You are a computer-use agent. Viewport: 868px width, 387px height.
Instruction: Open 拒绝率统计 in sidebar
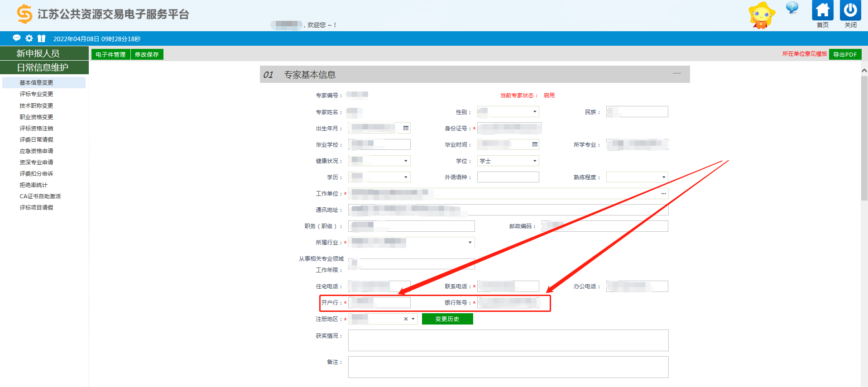pos(34,185)
